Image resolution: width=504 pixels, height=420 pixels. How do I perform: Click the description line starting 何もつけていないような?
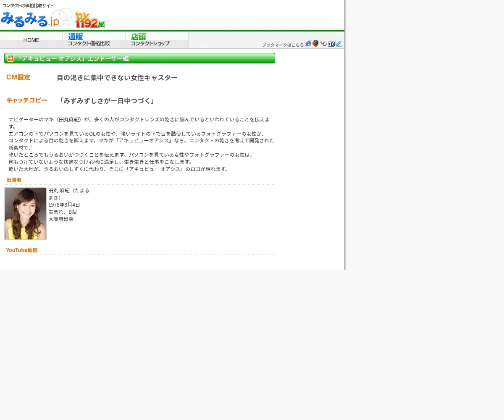point(100,162)
